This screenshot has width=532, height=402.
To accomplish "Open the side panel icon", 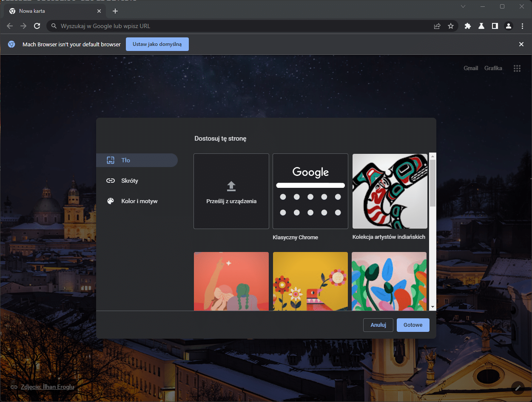I will click(495, 26).
